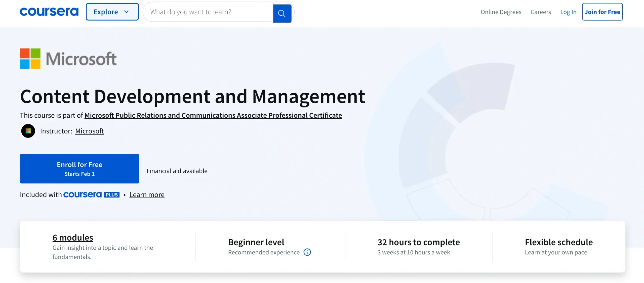Open the Microsoft Public Relations Professional Certificate link
Viewport: 644px width, 283px height.
[x=213, y=115]
